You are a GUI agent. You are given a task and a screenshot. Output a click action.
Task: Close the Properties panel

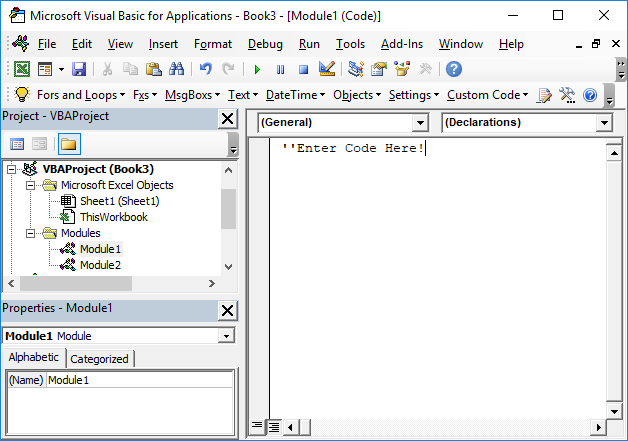tap(227, 310)
